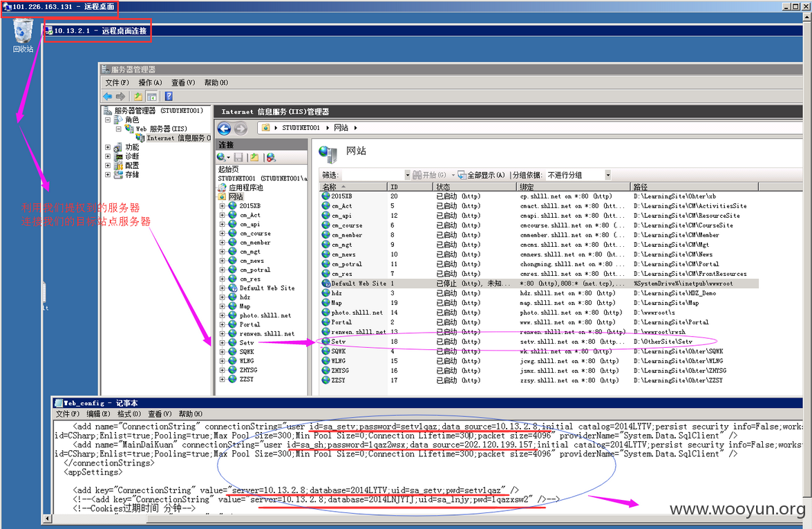
Task: Click the Default Web Site stopped globe icon in list
Action: click(x=325, y=284)
